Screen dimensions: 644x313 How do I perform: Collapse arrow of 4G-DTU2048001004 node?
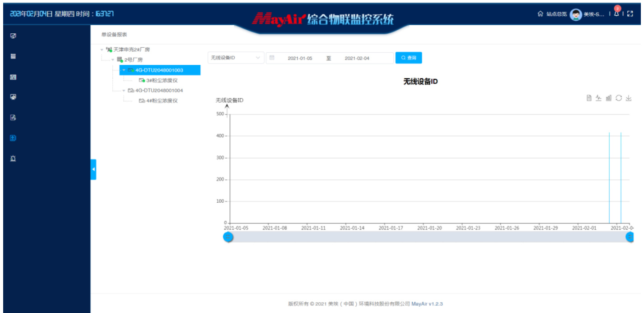pos(124,90)
